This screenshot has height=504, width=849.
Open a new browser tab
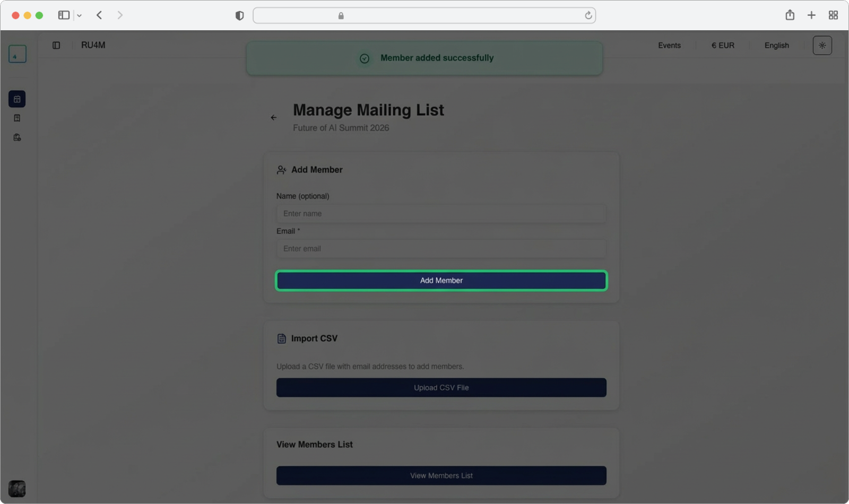coord(811,15)
